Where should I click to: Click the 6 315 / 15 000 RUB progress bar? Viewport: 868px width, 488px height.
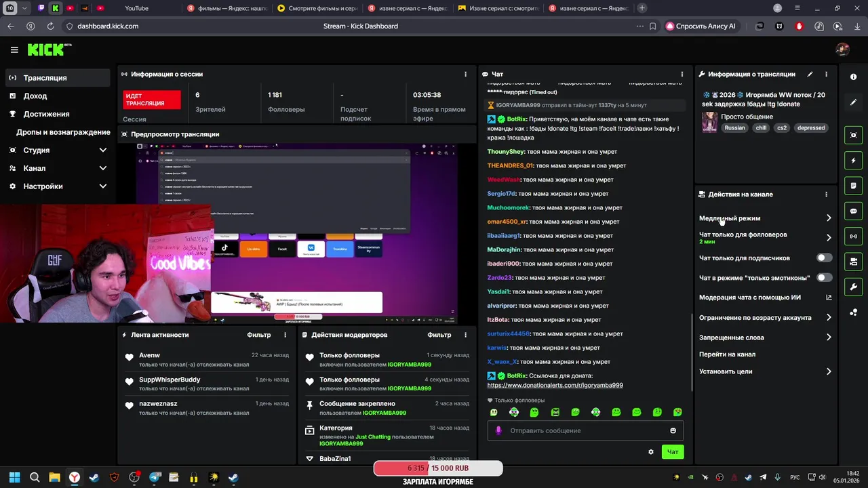tap(438, 468)
